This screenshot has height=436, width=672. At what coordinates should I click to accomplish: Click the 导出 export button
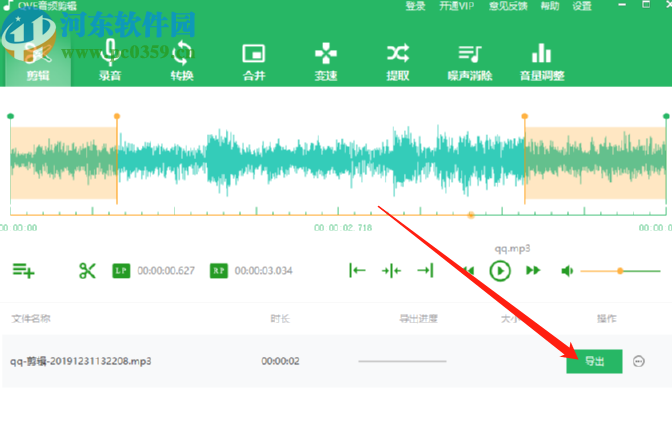[594, 361]
